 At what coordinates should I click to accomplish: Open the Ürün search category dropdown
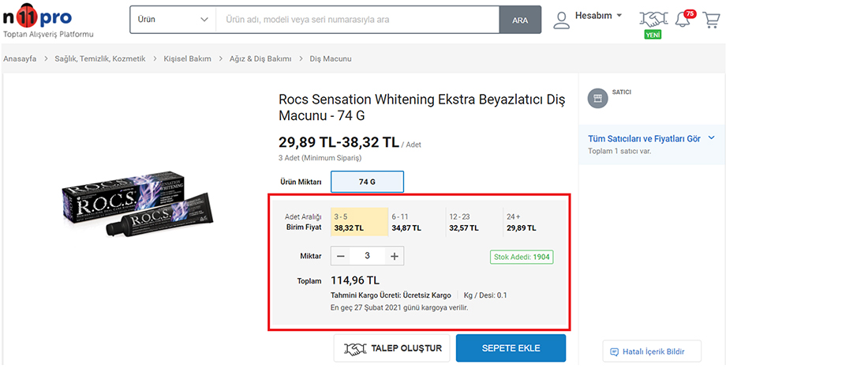pos(173,20)
